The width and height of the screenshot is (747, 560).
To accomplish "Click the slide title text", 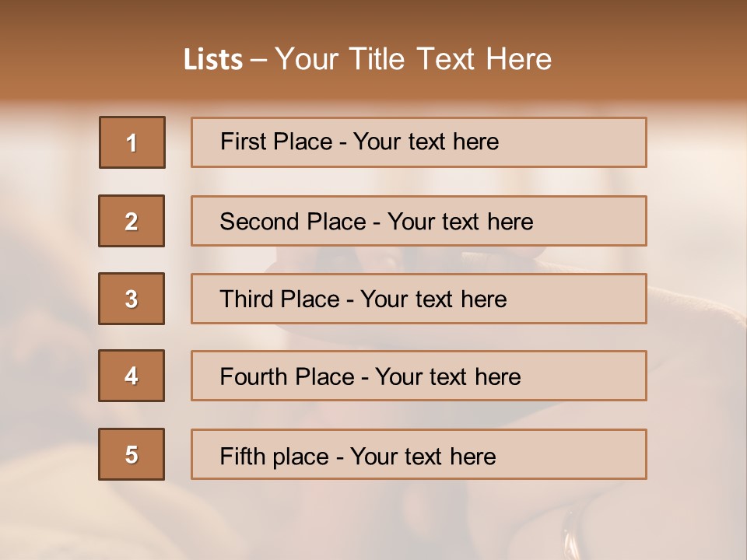I will click(x=367, y=59).
